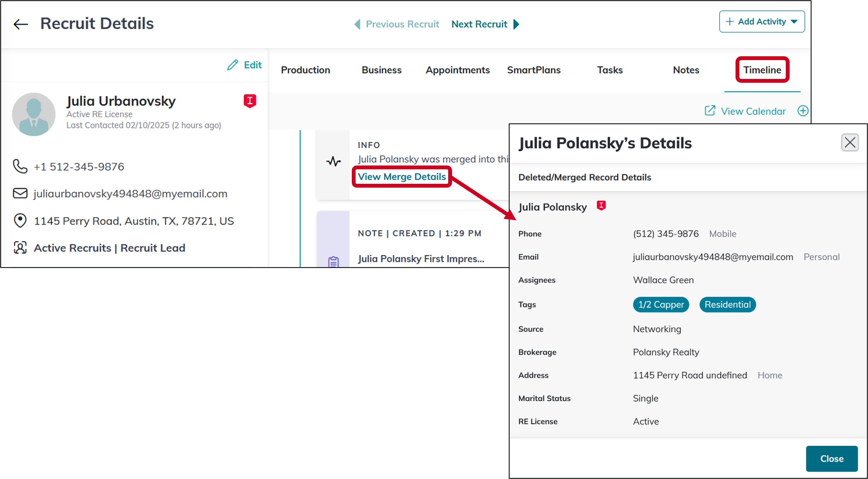Click the clipboard note icon
This screenshot has width=868, height=479.
pyautogui.click(x=333, y=261)
